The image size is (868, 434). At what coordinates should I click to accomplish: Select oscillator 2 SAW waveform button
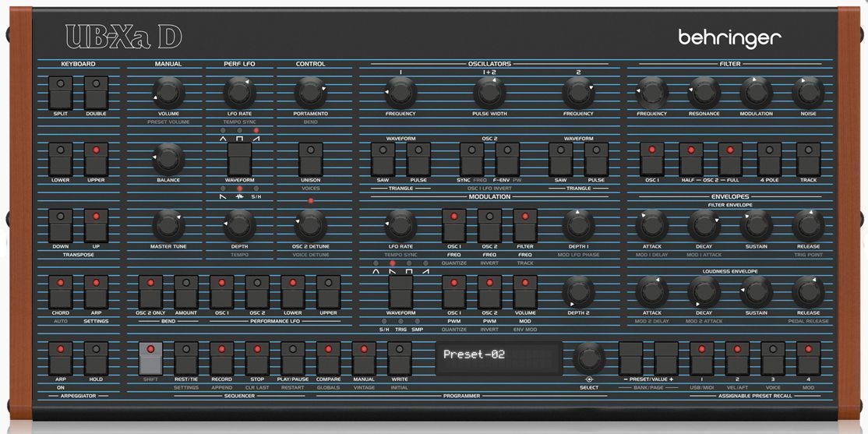pos(561,159)
